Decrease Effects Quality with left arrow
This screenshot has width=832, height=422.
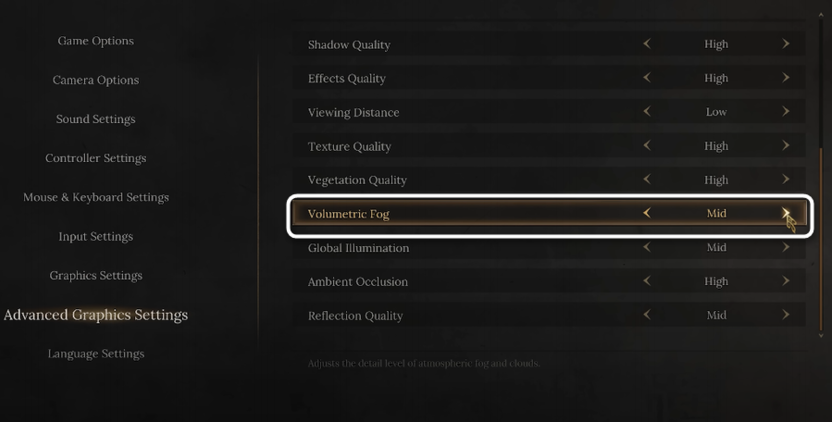pyautogui.click(x=647, y=78)
